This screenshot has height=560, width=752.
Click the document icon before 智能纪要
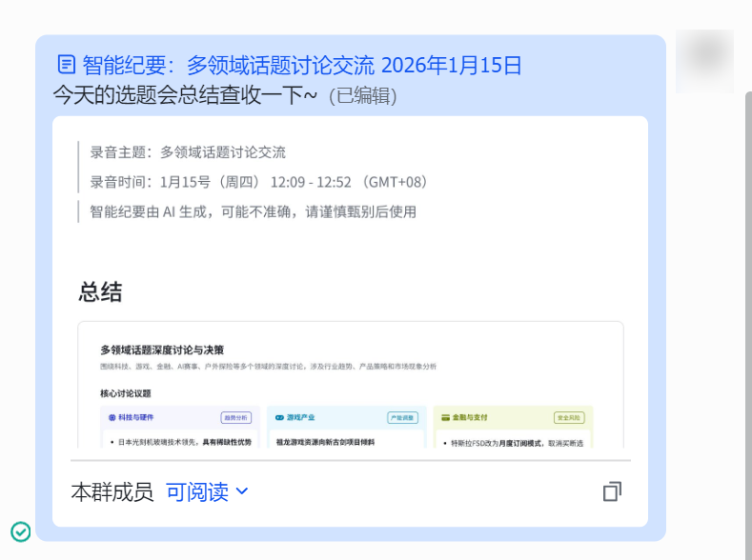coord(66,65)
